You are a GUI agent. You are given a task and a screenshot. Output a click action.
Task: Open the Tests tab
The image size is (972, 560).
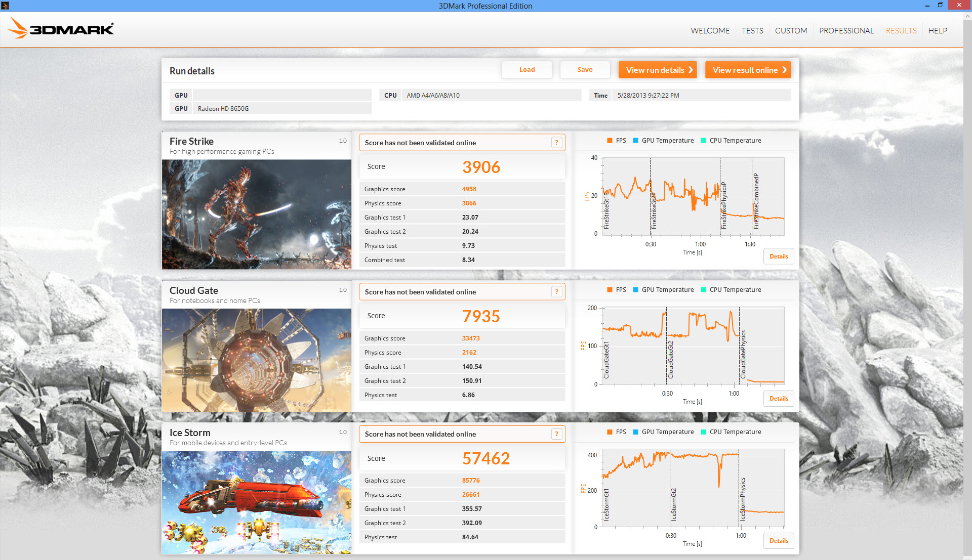[752, 31]
